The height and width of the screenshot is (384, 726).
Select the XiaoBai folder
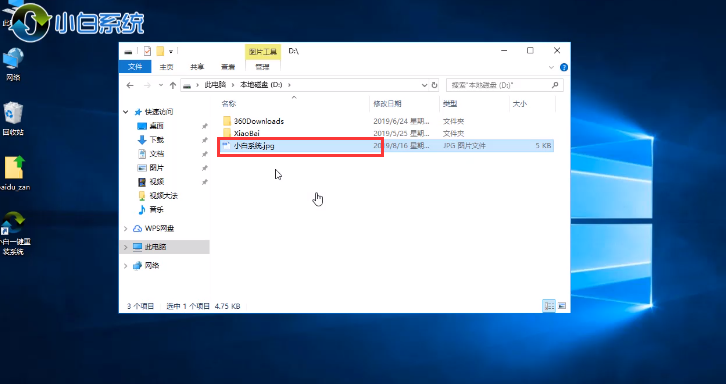point(247,133)
